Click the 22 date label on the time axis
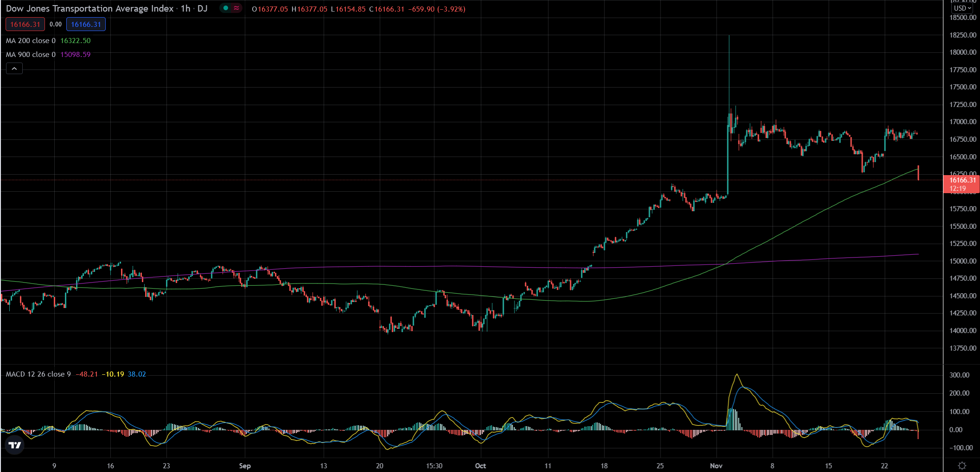Viewport: 980px width, 472px height. [x=885, y=466]
